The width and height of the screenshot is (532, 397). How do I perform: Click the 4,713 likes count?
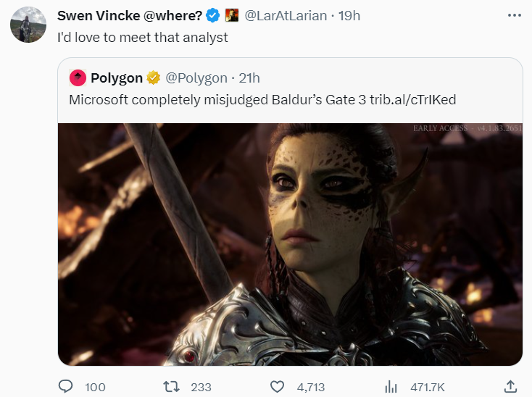tap(311, 387)
